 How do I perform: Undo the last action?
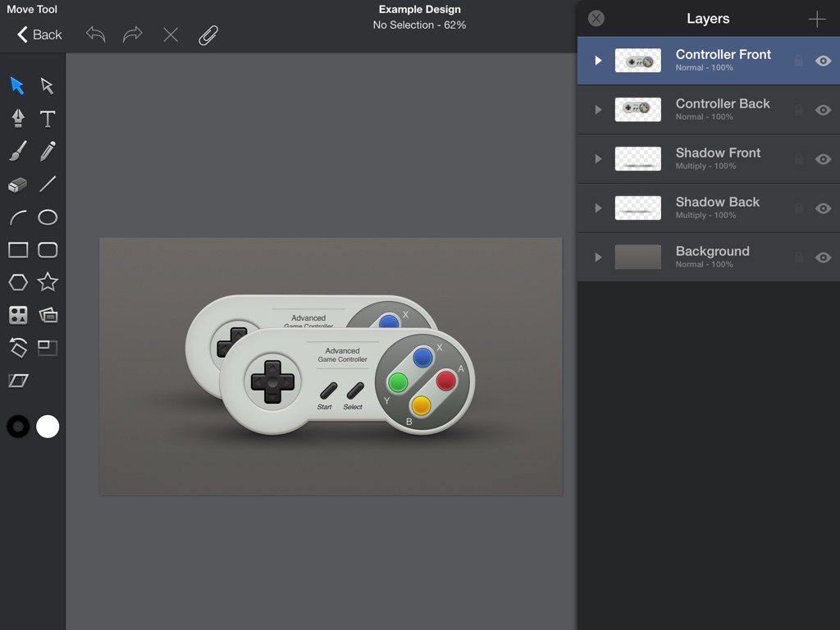tap(95, 34)
